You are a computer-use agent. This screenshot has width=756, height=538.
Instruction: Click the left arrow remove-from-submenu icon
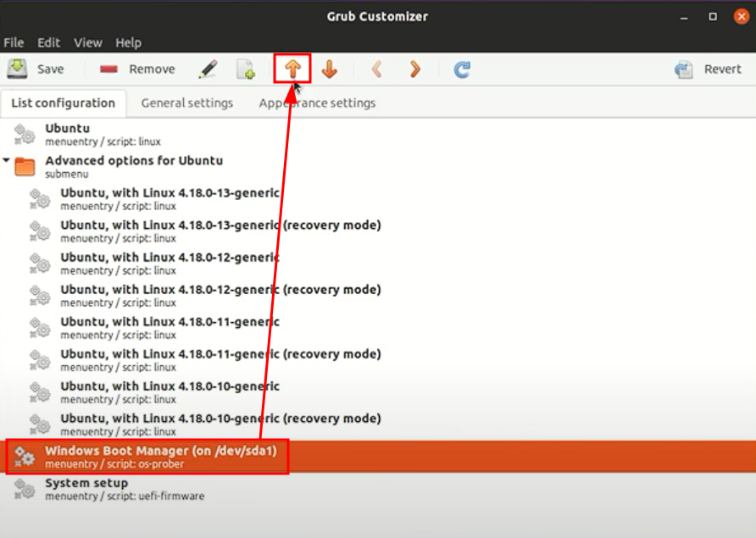click(377, 69)
